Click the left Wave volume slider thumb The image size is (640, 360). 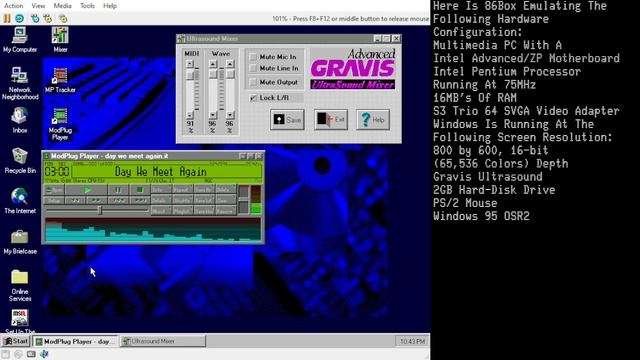[x=213, y=74]
